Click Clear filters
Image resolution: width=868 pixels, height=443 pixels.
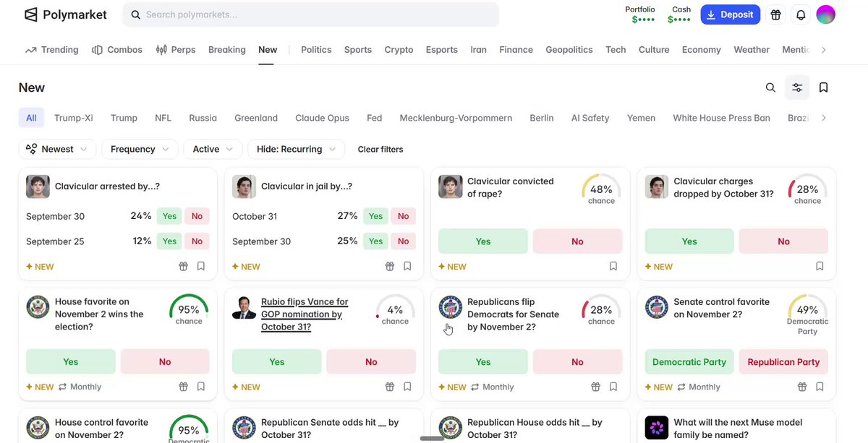click(380, 149)
